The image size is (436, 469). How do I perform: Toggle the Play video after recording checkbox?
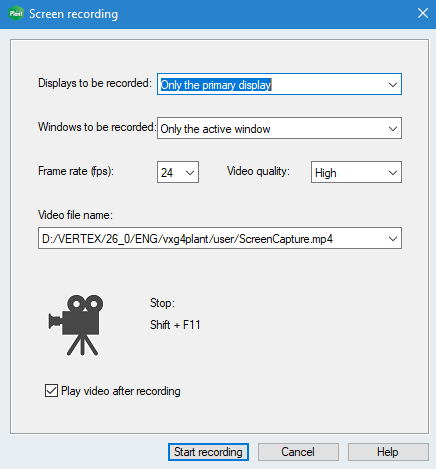tap(51, 390)
